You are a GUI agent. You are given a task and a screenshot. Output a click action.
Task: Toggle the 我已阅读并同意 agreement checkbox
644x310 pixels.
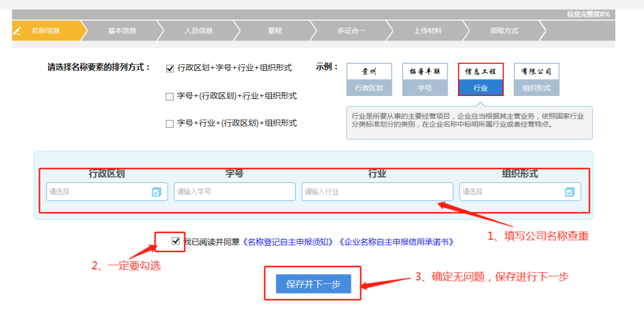pos(176,241)
